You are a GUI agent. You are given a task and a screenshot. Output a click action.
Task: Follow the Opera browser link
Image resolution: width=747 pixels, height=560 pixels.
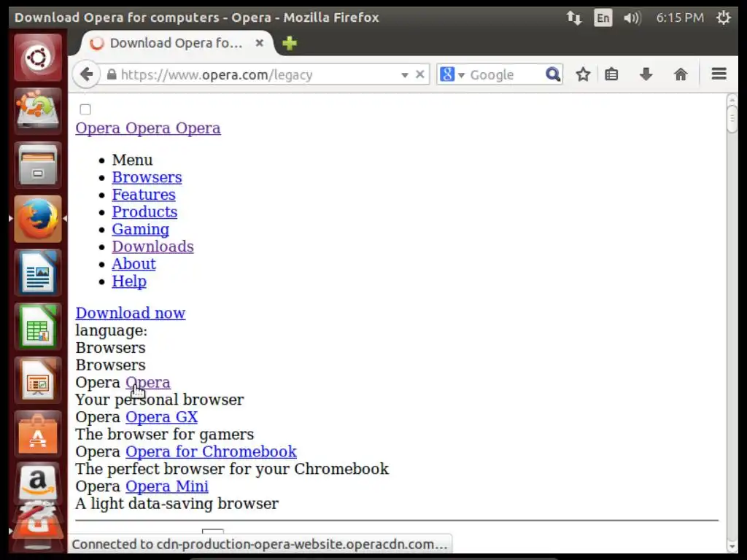147,382
